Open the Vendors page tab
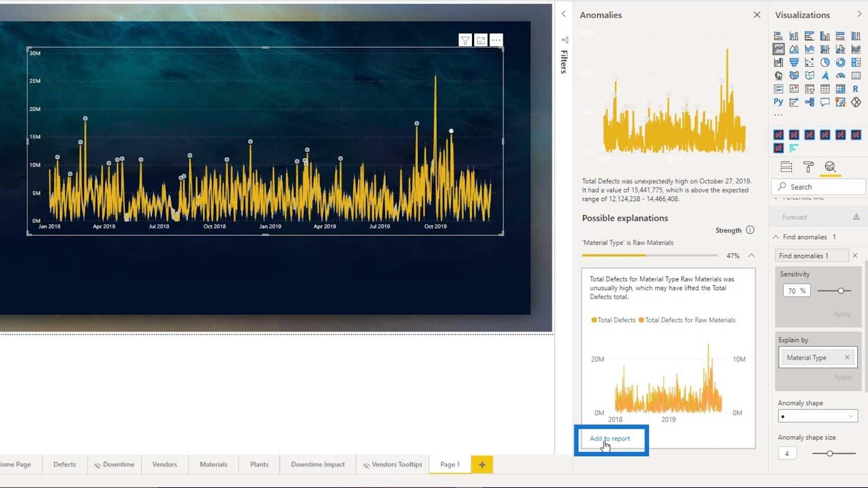 pyautogui.click(x=164, y=464)
